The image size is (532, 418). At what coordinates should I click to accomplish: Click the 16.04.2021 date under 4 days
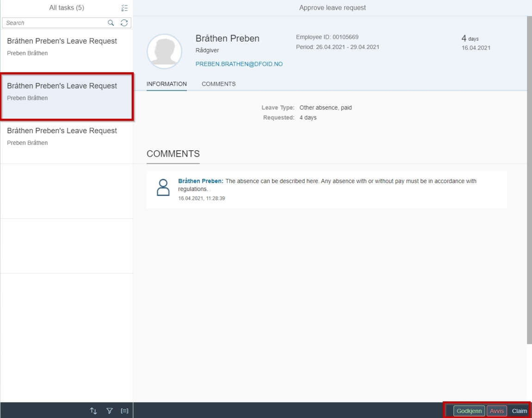[476, 48]
